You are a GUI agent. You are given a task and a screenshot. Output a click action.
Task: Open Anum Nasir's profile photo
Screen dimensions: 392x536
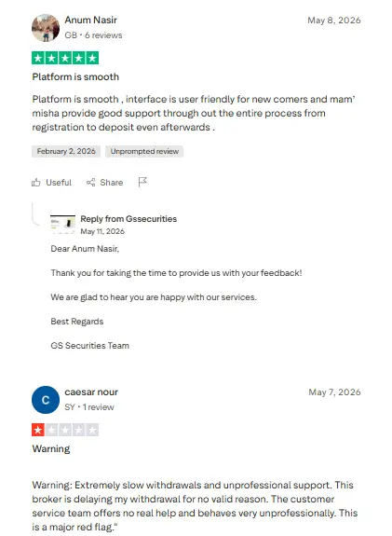coord(46,28)
